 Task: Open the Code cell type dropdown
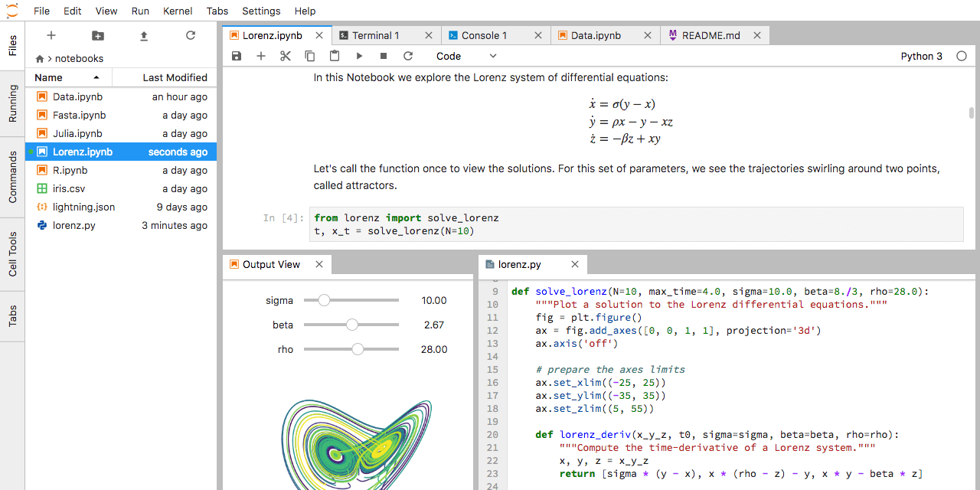click(466, 56)
